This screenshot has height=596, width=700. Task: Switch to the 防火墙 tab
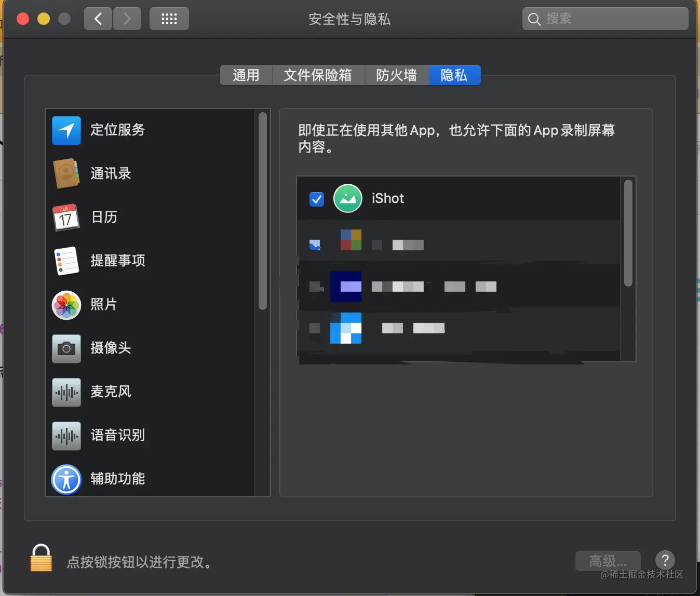tap(397, 75)
